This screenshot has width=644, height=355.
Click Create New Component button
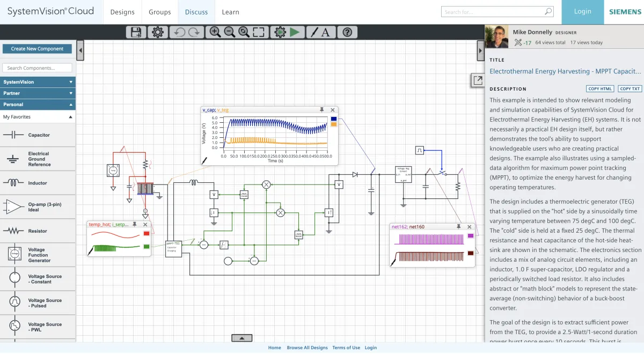tap(37, 49)
